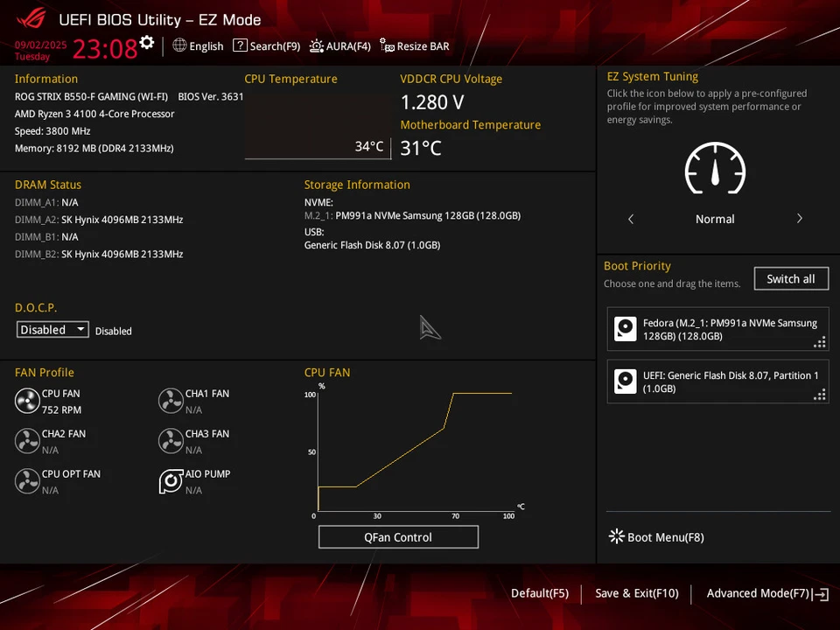Screen dimensions: 840x630
Task: Click the spinning CPU FAN icon
Action: point(27,401)
